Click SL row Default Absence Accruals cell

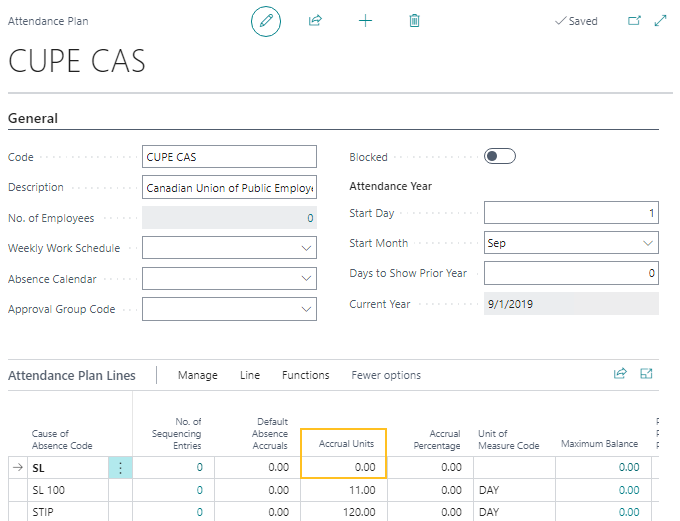point(258,467)
